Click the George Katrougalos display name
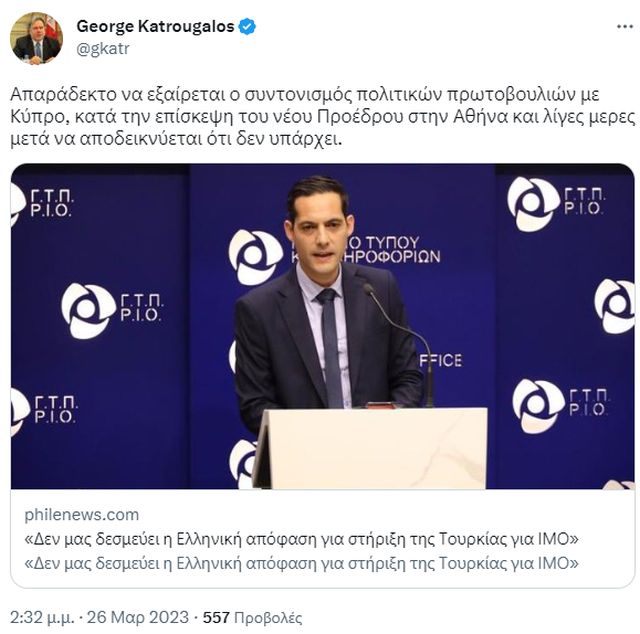640x634 pixels. pyautogui.click(x=156, y=27)
